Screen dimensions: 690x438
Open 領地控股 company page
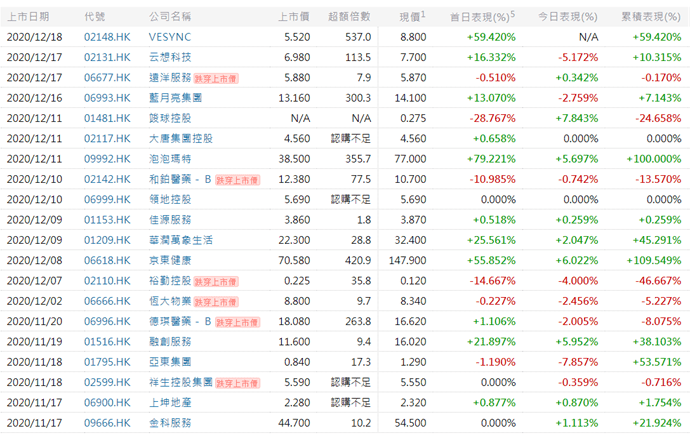(170, 199)
